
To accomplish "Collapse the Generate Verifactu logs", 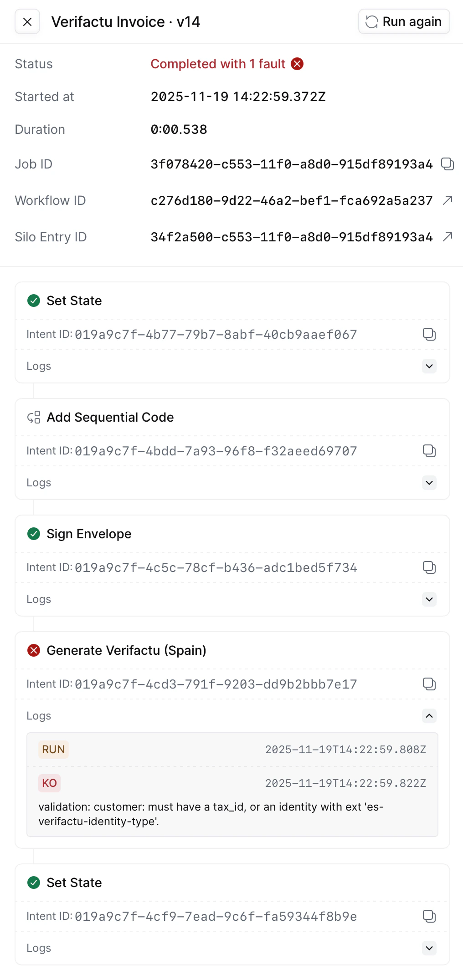I will click(x=429, y=716).
